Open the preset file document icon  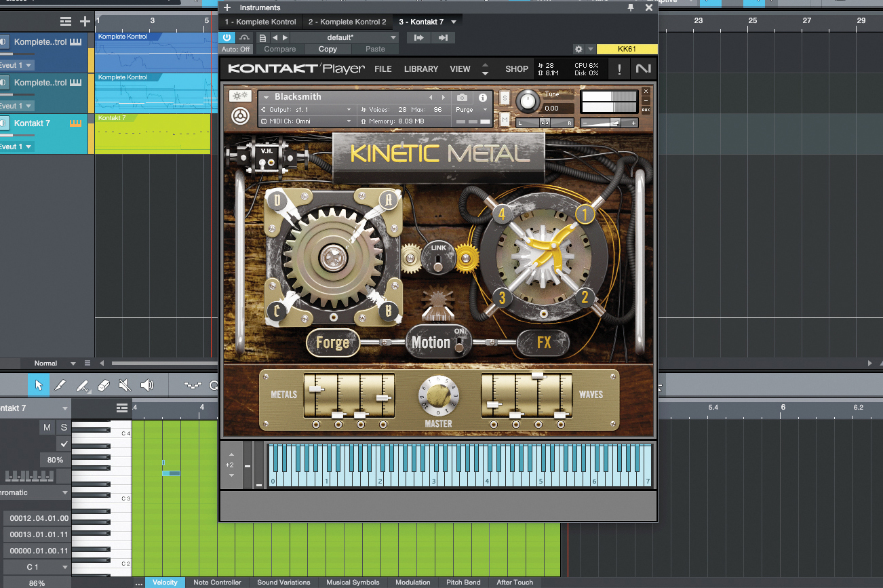click(262, 38)
